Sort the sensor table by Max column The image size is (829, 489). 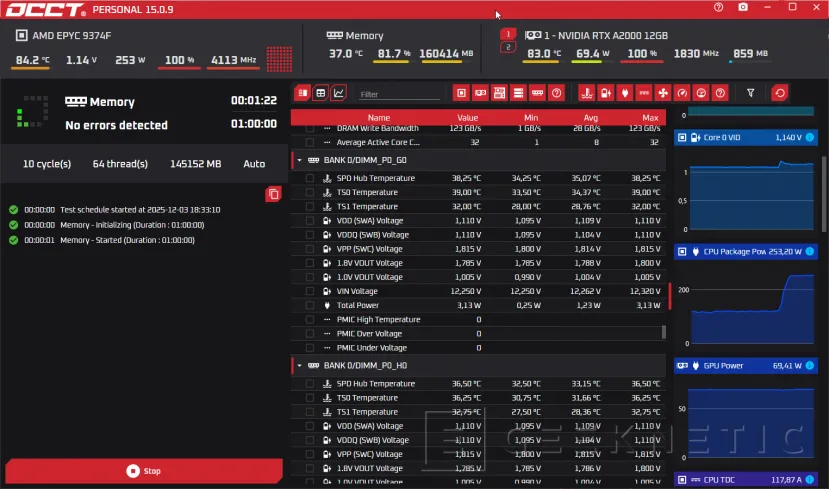pos(651,117)
